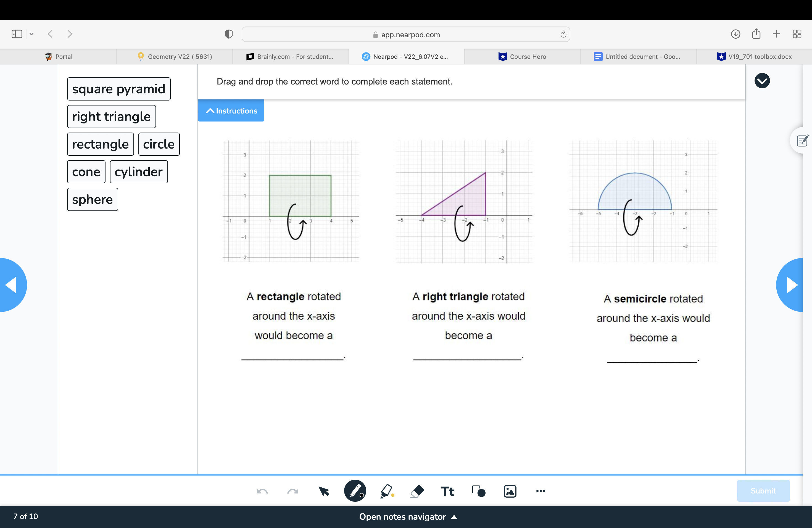Open the text tool (Tt)

447,491
